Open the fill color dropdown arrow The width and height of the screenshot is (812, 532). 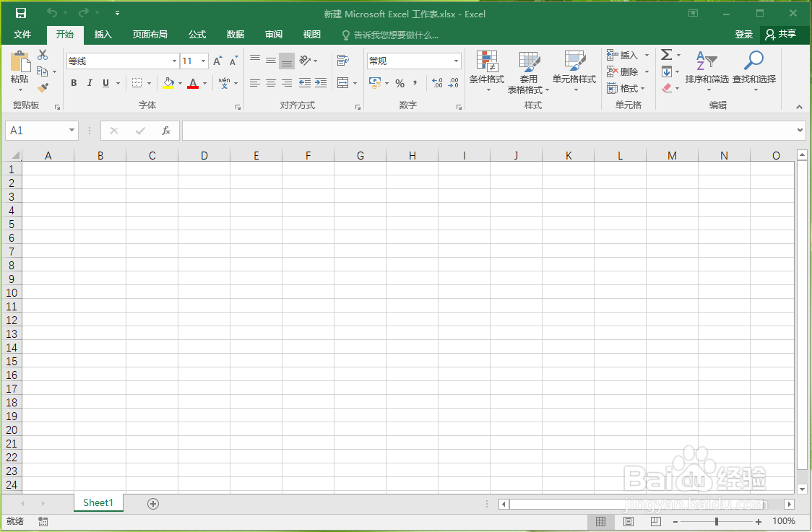pos(180,83)
